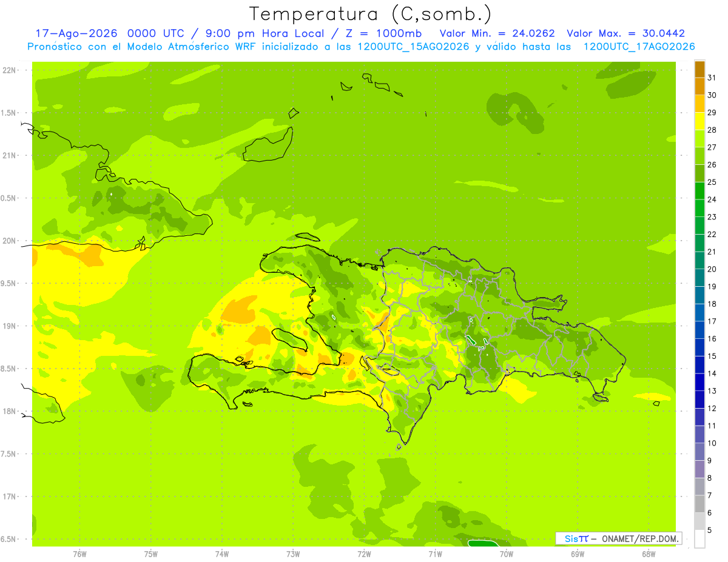Click the colorbar label "10"

(x=712, y=443)
